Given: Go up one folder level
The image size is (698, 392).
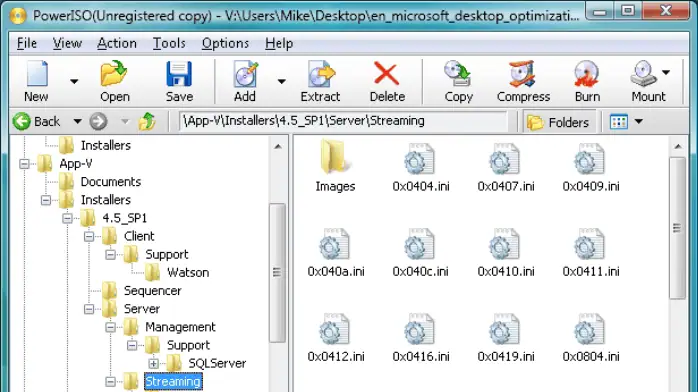Looking at the screenshot, I should coord(147,121).
